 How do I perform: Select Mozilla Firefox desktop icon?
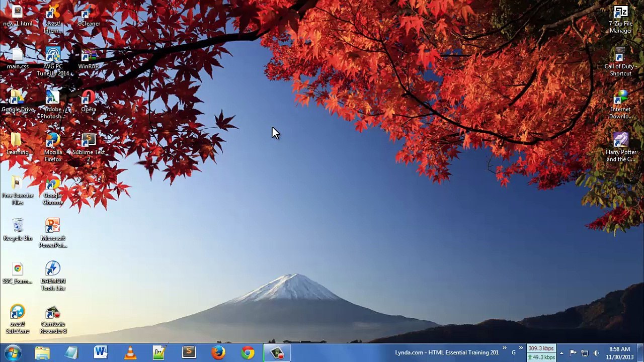click(53, 148)
